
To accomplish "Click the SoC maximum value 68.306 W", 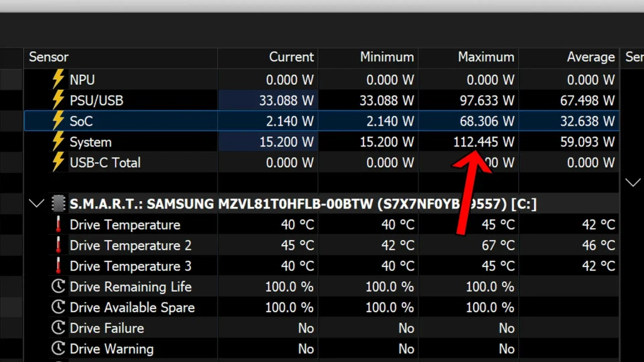I will tap(487, 121).
